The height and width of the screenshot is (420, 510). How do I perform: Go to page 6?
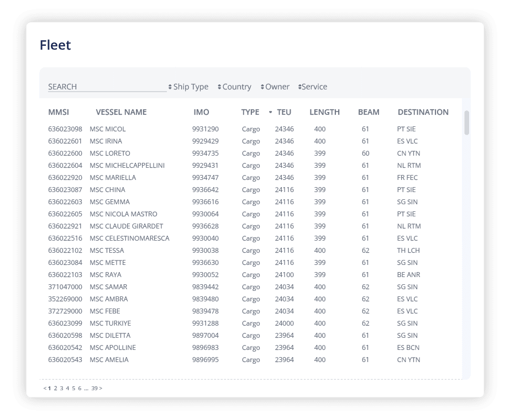[80, 388]
